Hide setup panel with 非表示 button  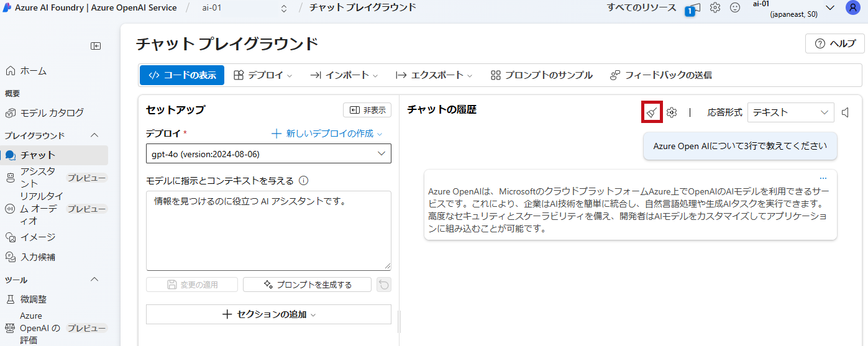coord(367,110)
